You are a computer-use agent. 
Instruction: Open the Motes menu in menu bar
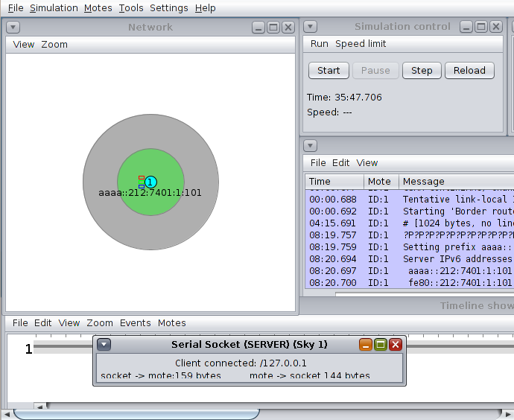(98, 8)
